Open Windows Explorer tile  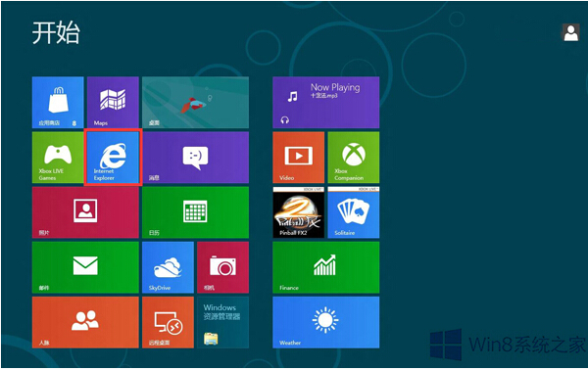(222, 322)
